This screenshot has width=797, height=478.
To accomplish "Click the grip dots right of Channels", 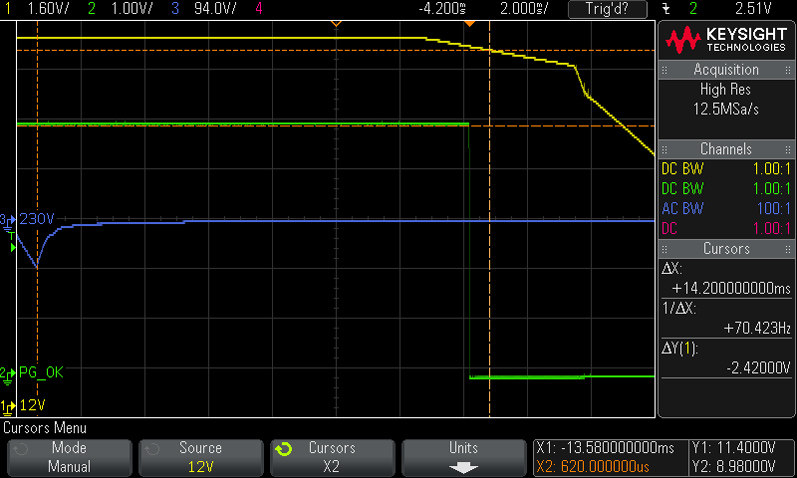I will (x=788, y=150).
